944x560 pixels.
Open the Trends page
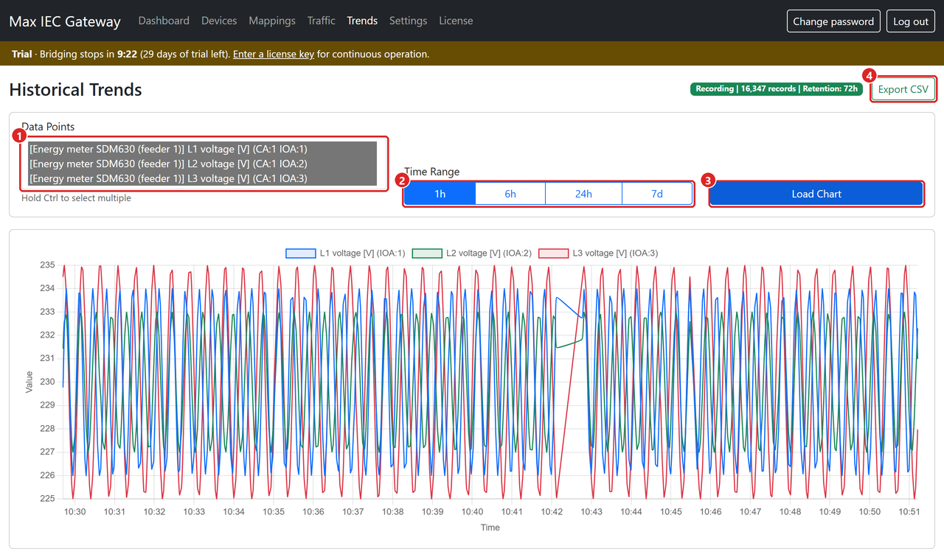pyautogui.click(x=362, y=21)
